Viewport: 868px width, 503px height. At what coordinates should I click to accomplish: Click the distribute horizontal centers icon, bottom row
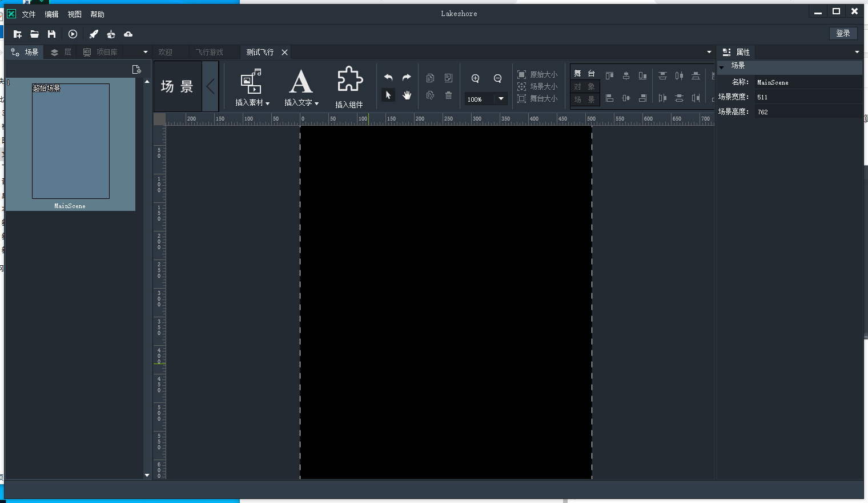click(679, 98)
